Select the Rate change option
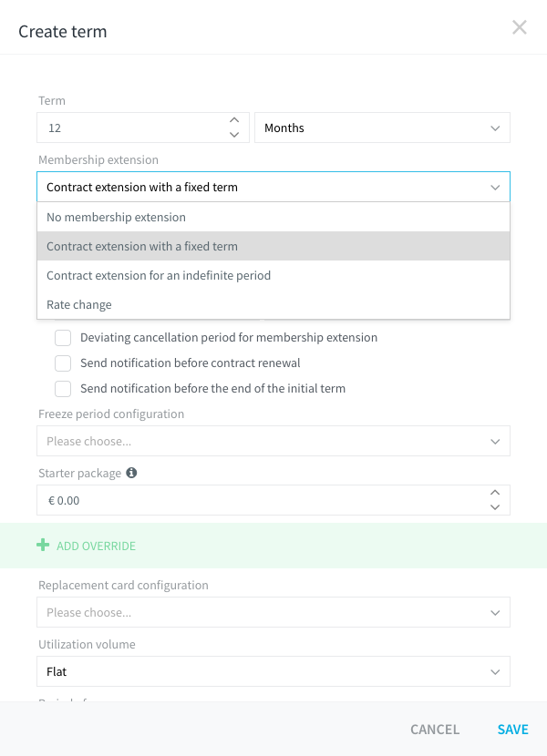The image size is (547, 756). coord(273,305)
